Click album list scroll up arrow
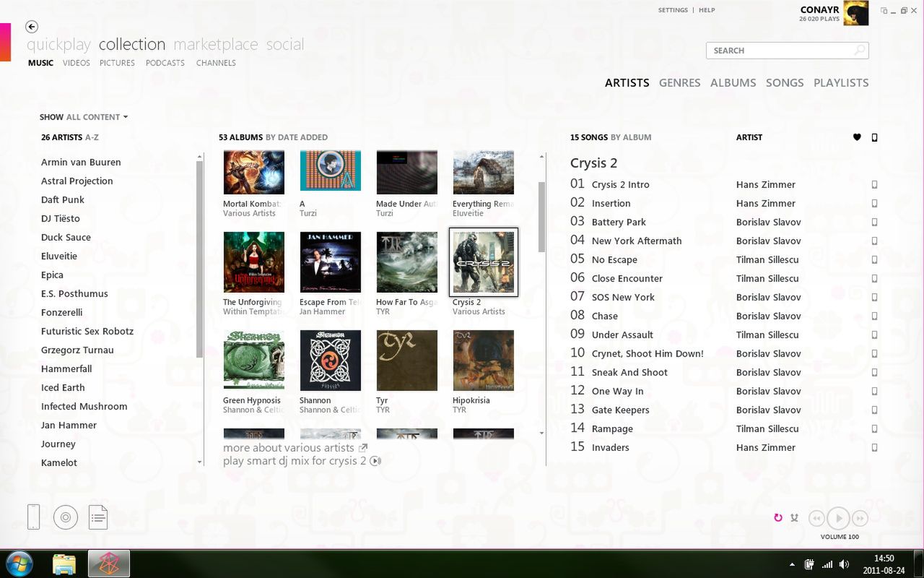 point(542,156)
